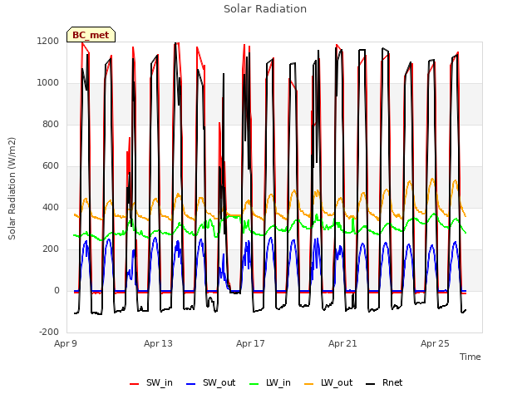Click the 400 y-axis tick label

51,207
